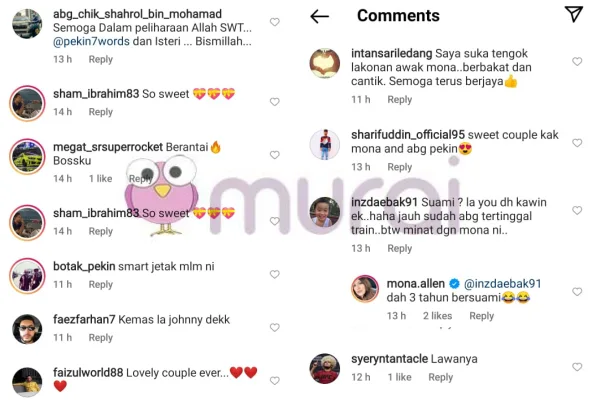Heart sharifuddin_official95's sweet couple comment
Image resolution: width=600 pixels, height=400 pixels.
pyautogui.click(x=577, y=143)
